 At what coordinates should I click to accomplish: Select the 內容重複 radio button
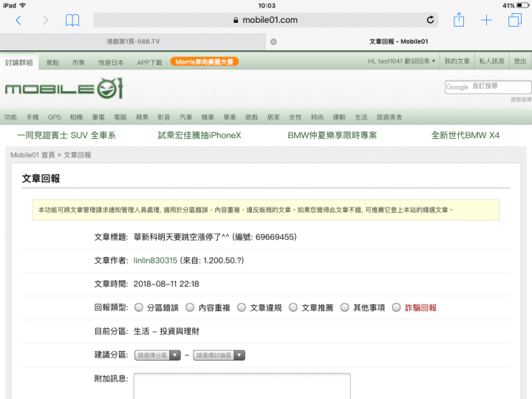190,307
